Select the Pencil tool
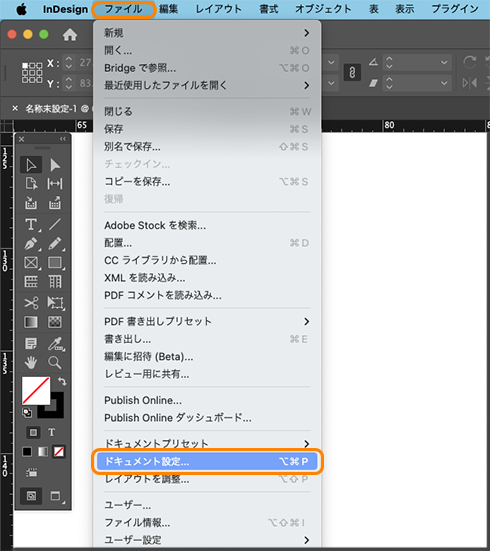The image size is (490, 551). (x=55, y=244)
